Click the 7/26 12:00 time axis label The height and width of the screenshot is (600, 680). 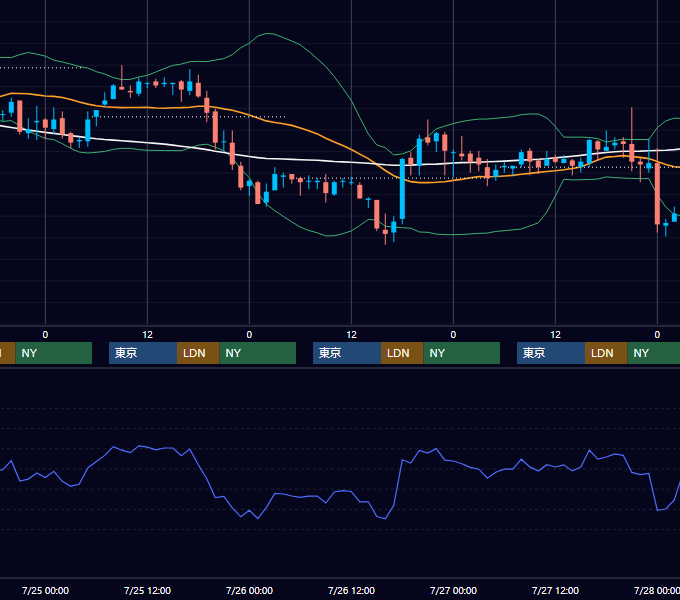[x=351, y=590]
